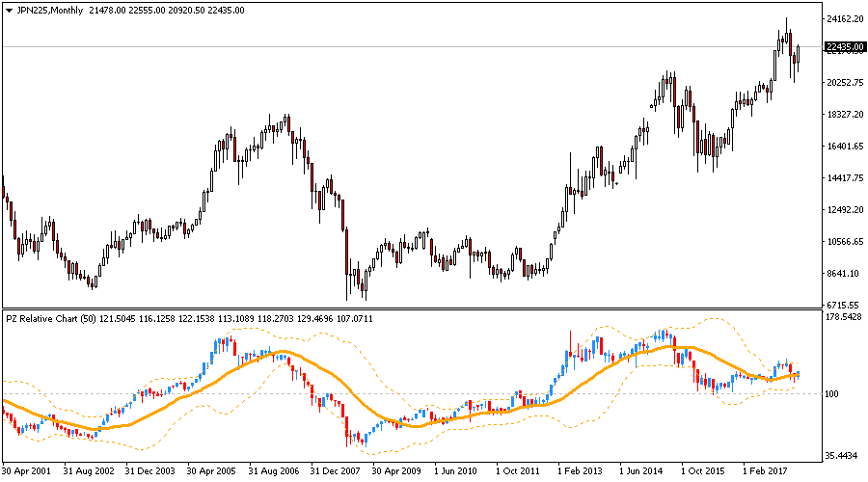Click the 178.5428 indicator scale value
The height and width of the screenshot is (482, 868).
click(843, 317)
